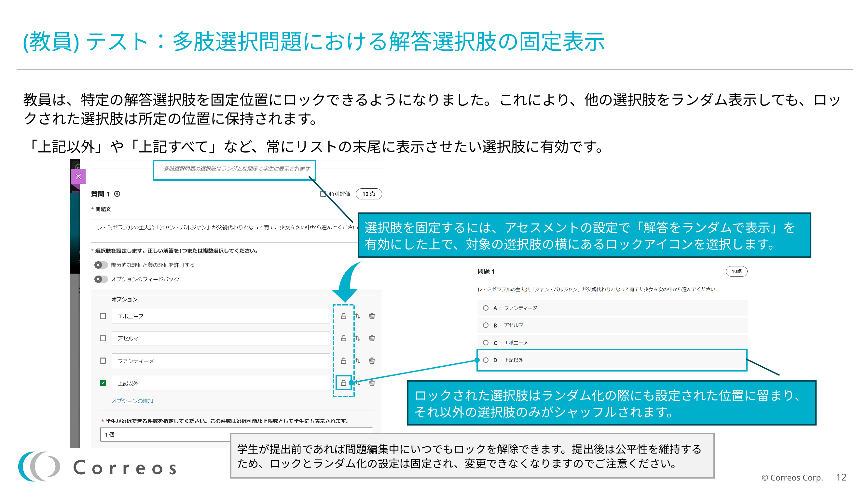Click the オプションの追加 link
868x488 pixels.
point(132,401)
